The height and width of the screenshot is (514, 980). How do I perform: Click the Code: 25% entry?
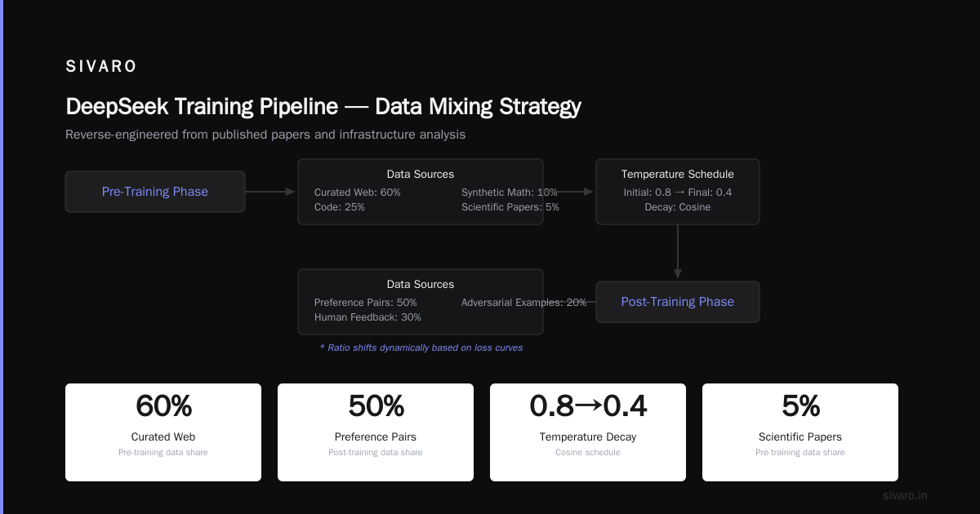340,207
